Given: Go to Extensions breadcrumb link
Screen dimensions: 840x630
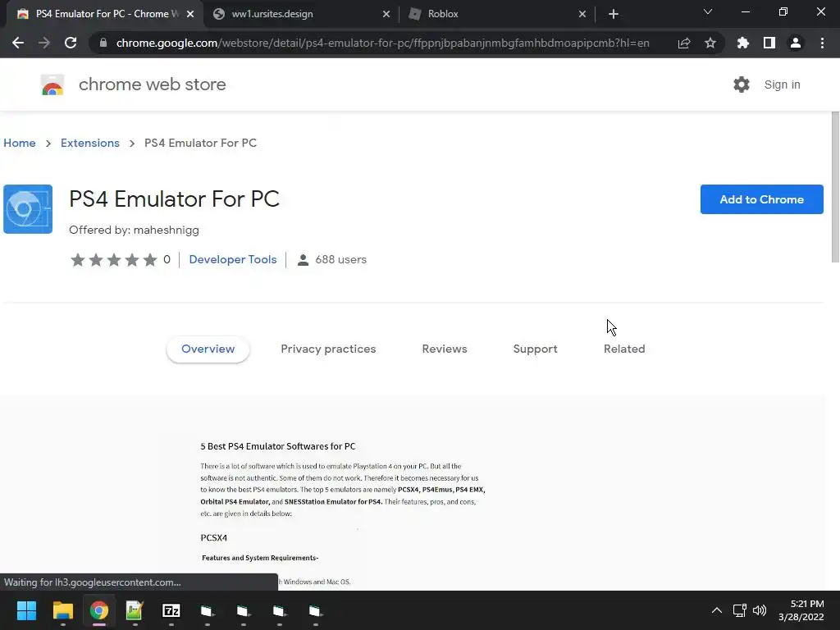Looking at the screenshot, I should [x=90, y=143].
